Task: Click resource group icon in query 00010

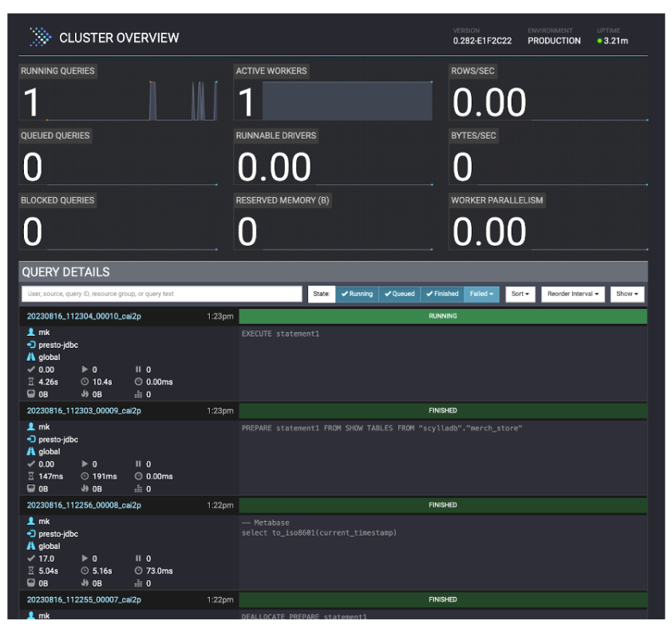Action: click(31, 357)
